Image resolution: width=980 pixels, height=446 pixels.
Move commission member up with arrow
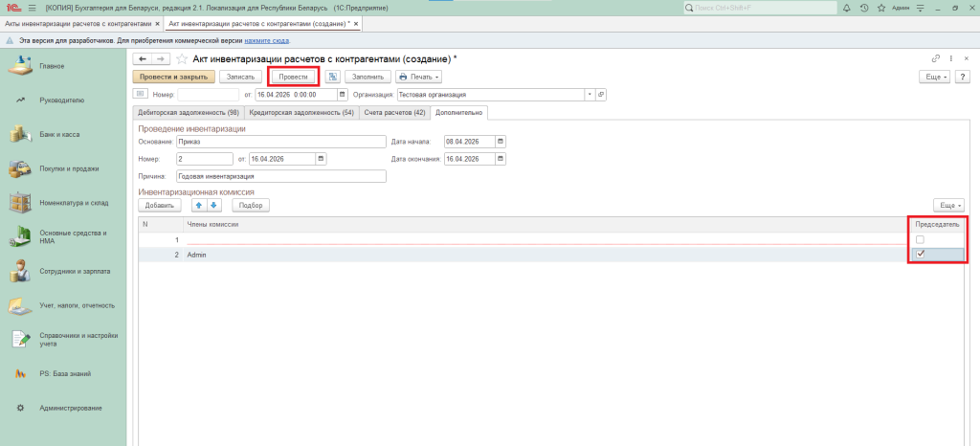(x=199, y=205)
